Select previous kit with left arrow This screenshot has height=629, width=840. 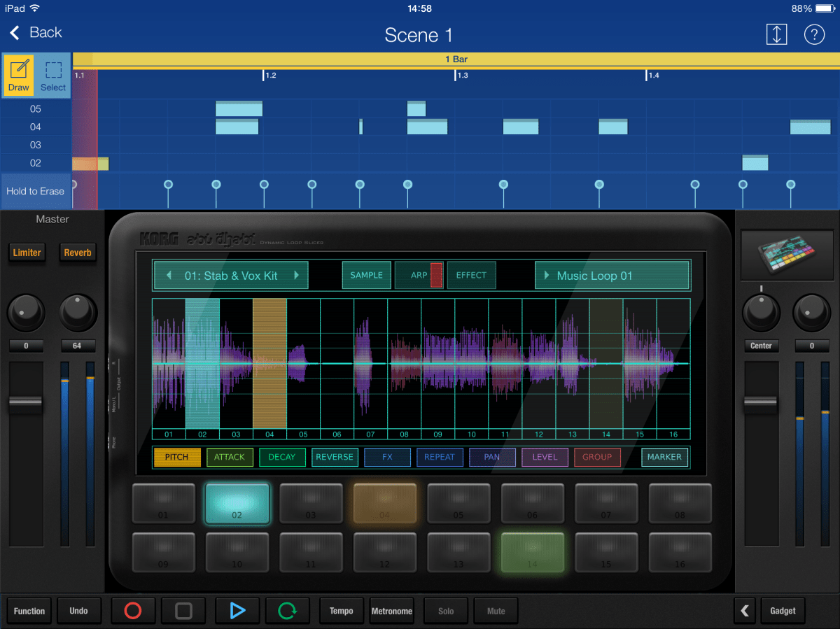tap(169, 276)
